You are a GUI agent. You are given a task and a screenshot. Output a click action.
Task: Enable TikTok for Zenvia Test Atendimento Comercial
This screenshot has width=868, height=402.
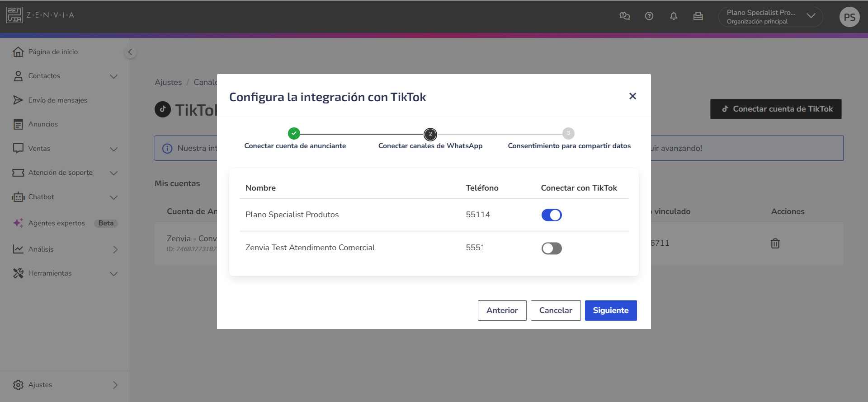tap(552, 248)
